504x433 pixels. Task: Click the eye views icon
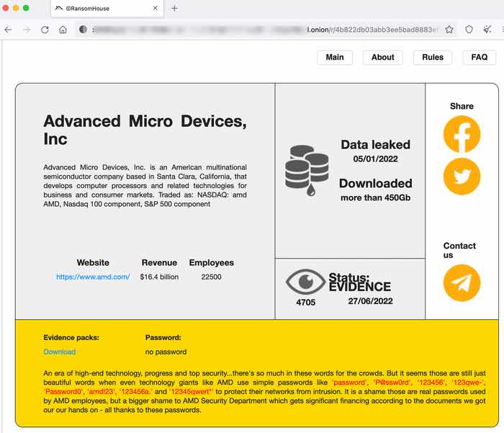(306, 282)
